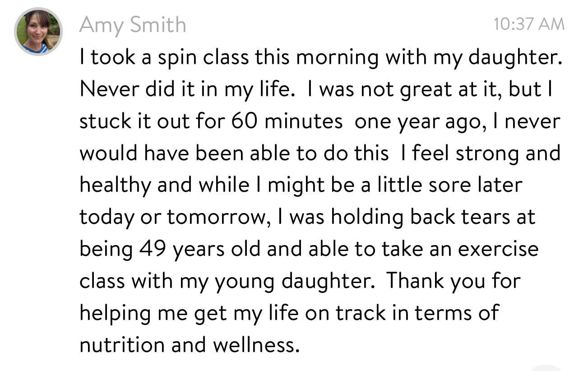Click the phrase 'nutrition and wellness'
This screenshot has width=588, height=371.
(x=190, y=345)
